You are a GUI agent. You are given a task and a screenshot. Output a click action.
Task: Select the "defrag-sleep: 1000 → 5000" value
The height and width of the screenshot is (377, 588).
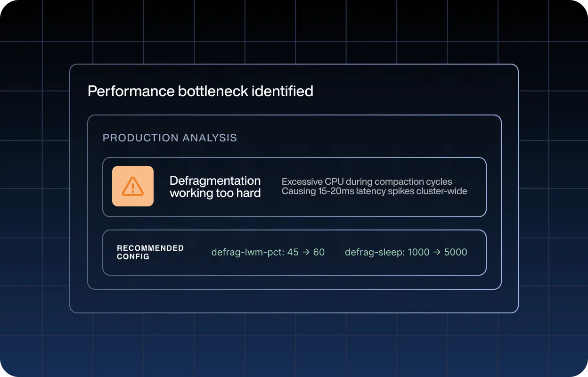tap(406, 252)
